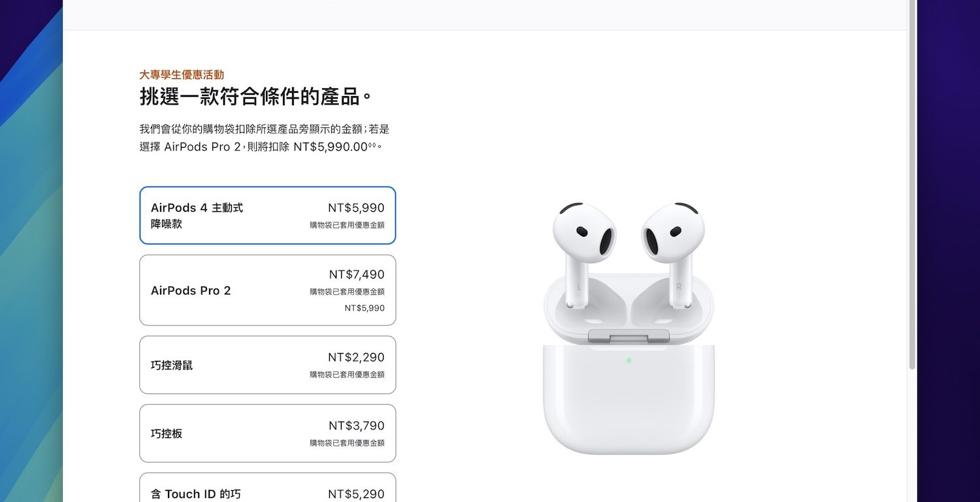980x502 pixels.
Task: Click the NT$2,290 price of 巧控滑鼠
Action: pyautogui.click(x=357, y=358)
